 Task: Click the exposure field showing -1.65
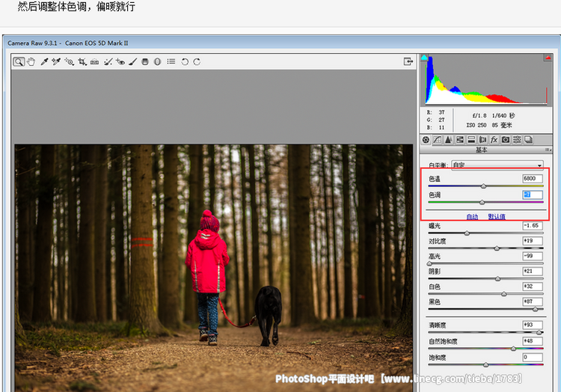533,226
